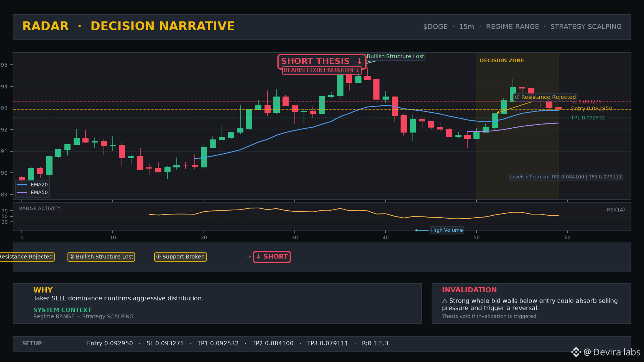644x362 pixels.
Task: Click TP1 0.092532 in the SETUP bar
Action: (218, 343)
